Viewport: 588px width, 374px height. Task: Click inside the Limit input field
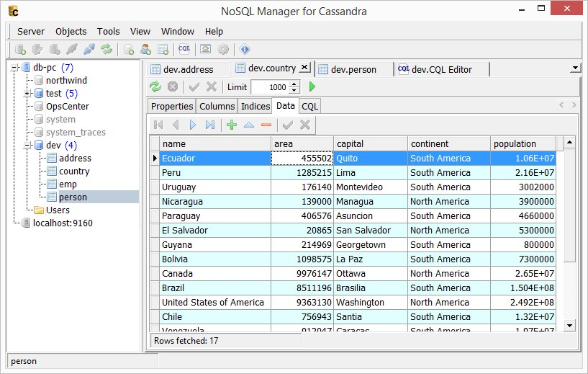270,87
